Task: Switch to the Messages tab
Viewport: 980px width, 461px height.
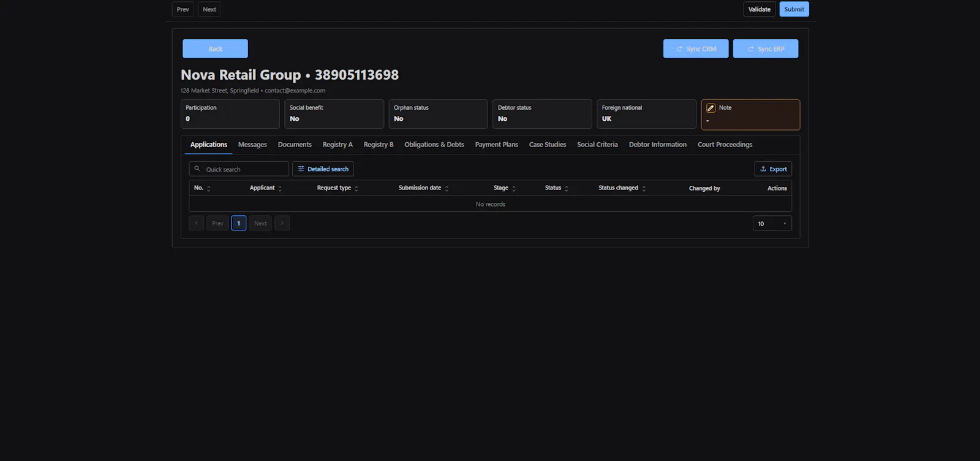Action: tap(252, 145)
